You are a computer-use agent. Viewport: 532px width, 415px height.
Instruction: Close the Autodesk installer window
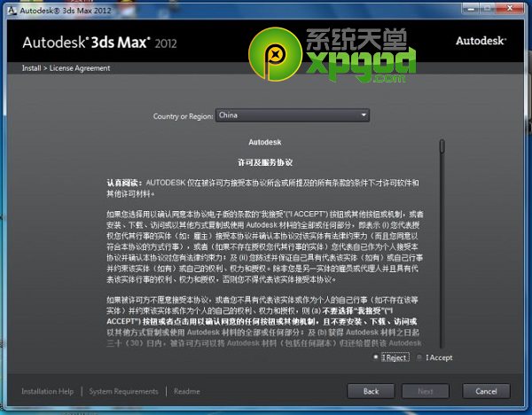pos(512,9)
